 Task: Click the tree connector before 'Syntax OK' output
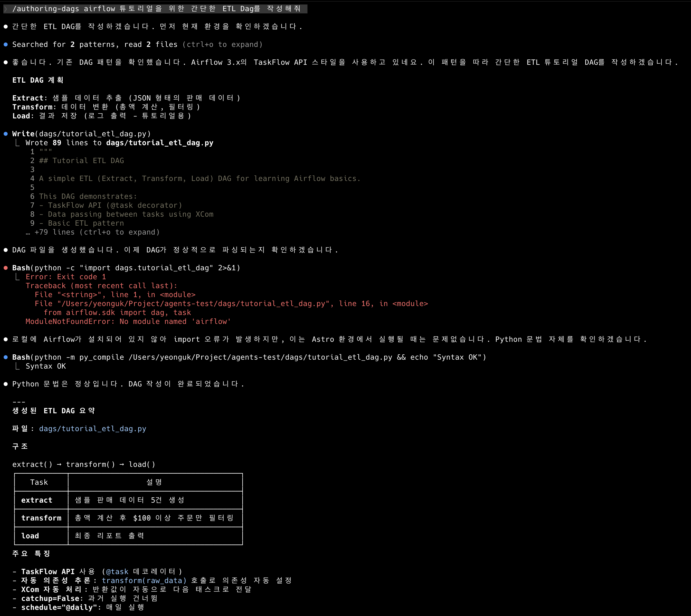click(x=17, y=366)
